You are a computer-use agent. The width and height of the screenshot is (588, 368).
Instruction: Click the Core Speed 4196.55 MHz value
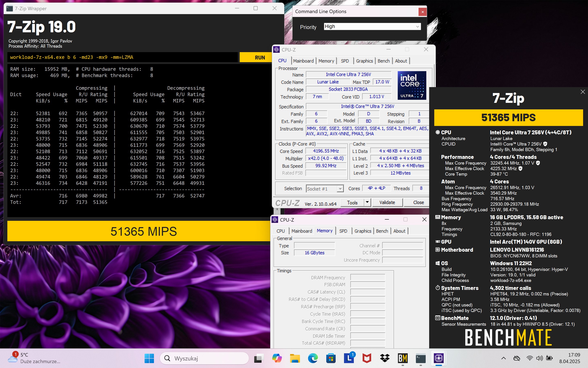tap(326, 151)
